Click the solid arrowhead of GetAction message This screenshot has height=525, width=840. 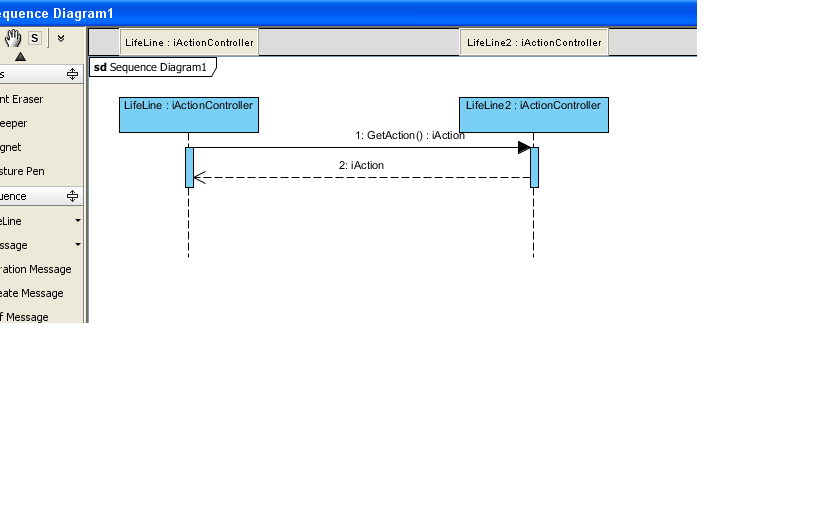(x=524, y=147)
